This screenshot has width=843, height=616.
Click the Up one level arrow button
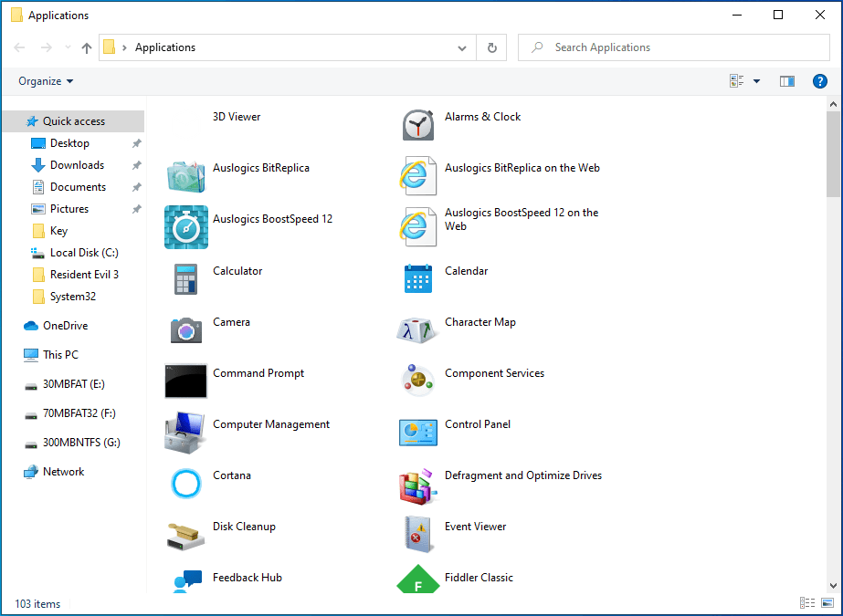[x=87, y=47]
